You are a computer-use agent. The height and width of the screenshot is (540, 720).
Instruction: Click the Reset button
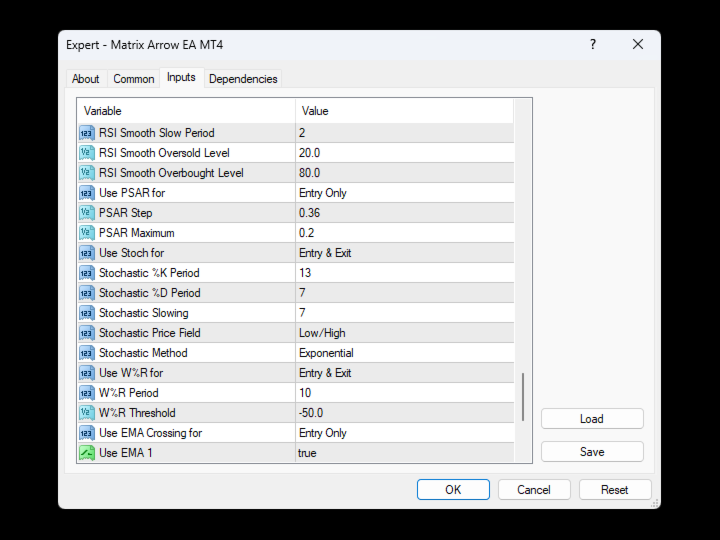coord(615,490)
